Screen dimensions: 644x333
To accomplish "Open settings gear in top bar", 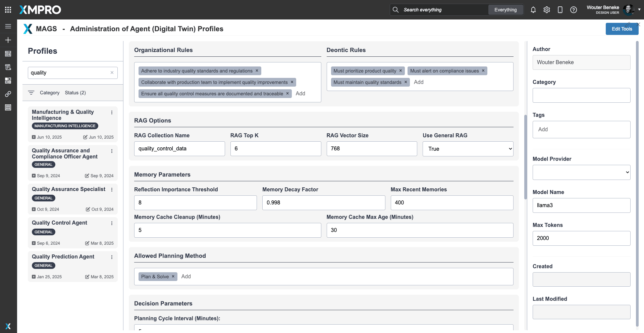I will point(546,10).
